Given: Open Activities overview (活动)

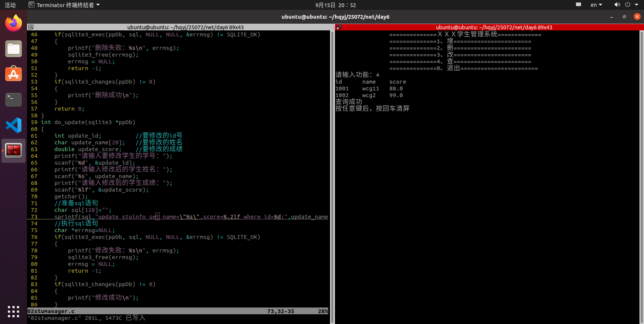Looking at the screenshot, I should tap(10, 5).
